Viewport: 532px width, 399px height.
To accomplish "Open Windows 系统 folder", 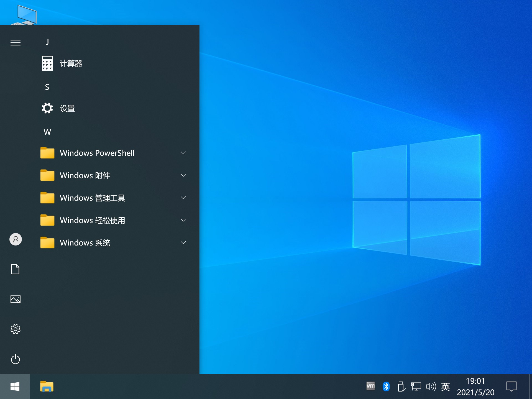I will (111, 242).
